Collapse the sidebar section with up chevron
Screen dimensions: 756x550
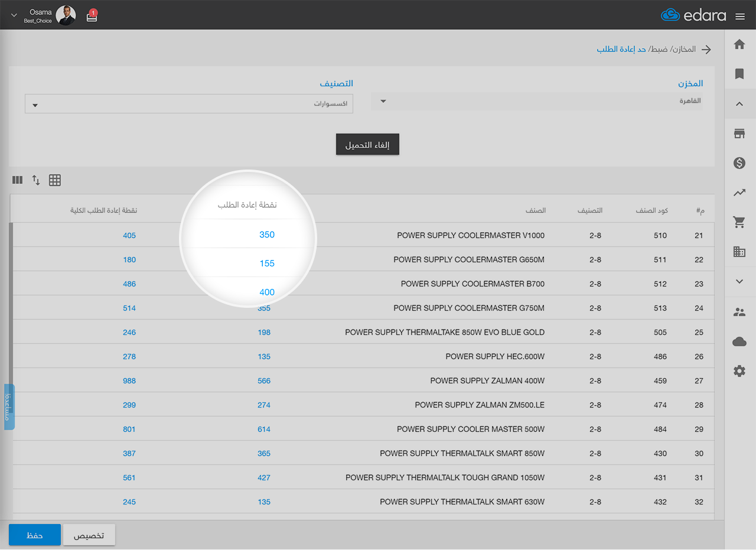[739, 104]
